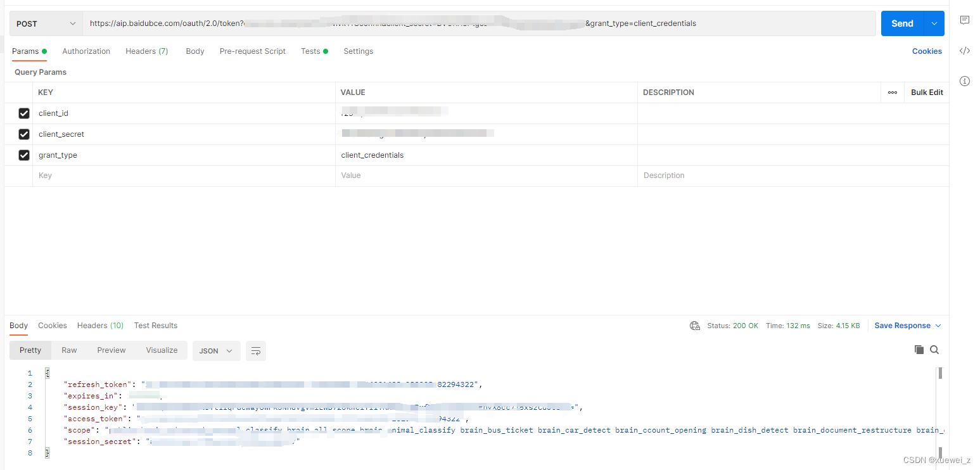Uncheck the grant_type parameter

coord(23,155)
